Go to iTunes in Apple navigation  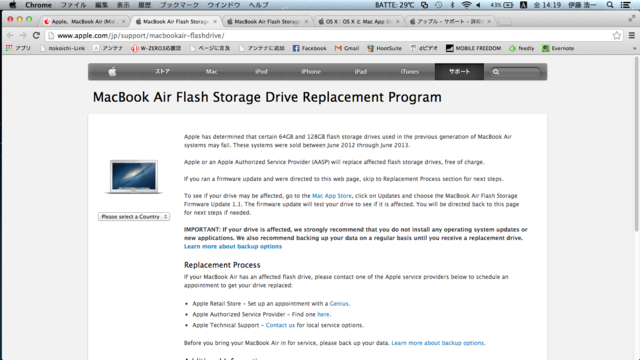[410, 72]
